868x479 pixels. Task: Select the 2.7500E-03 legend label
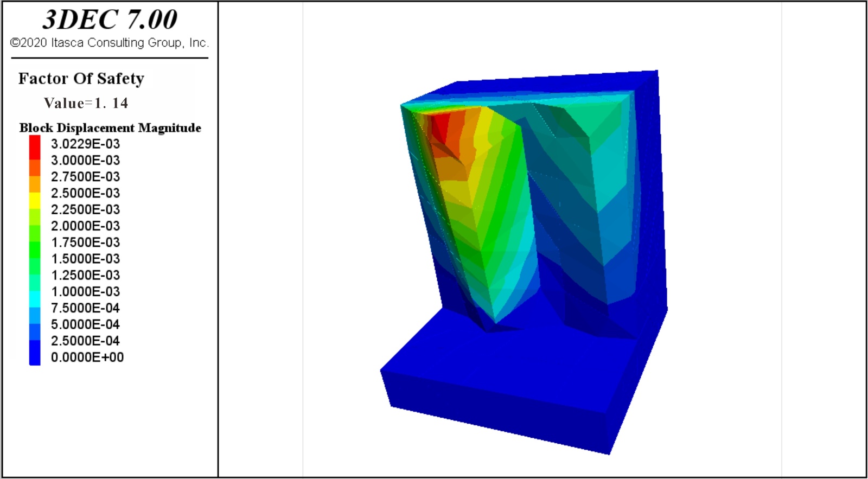coord(85,177)
